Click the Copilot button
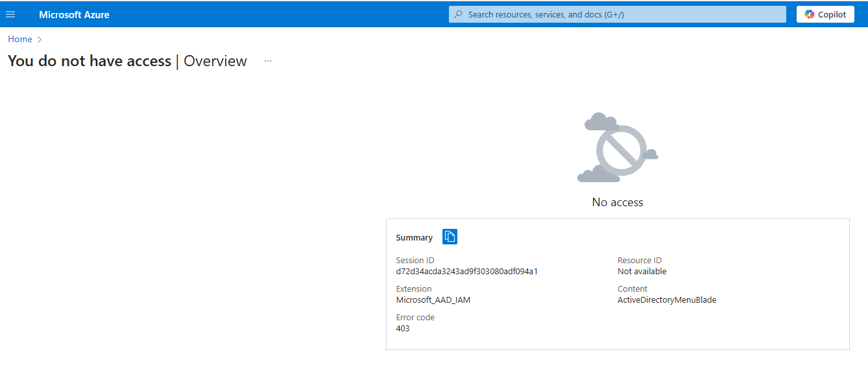868x376 pixels. 825,14
